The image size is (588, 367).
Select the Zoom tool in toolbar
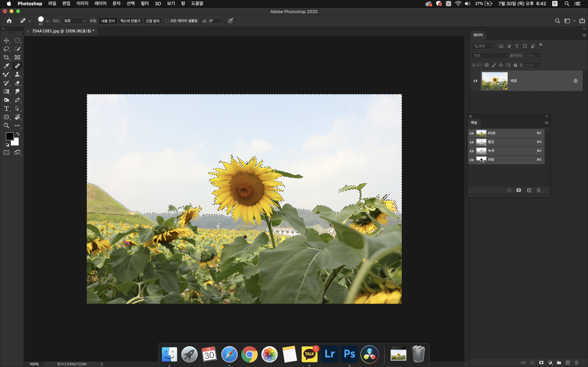6,126
